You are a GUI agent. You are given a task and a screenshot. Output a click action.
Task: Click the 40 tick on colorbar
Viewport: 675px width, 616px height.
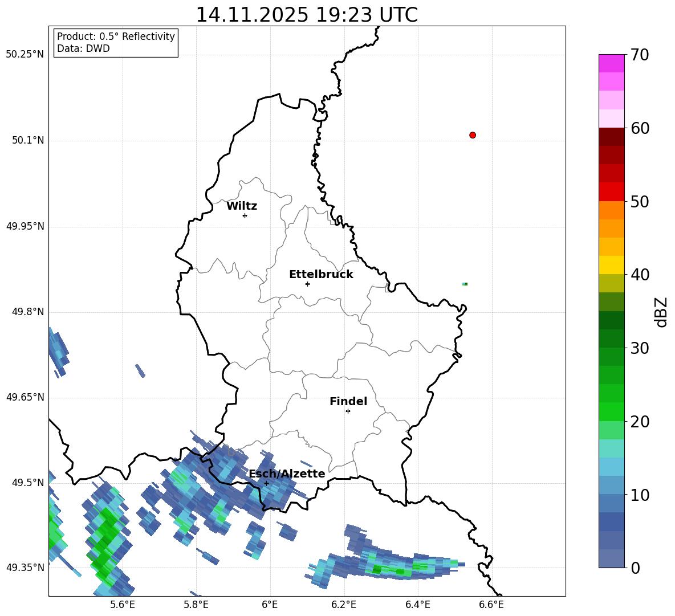640,275
